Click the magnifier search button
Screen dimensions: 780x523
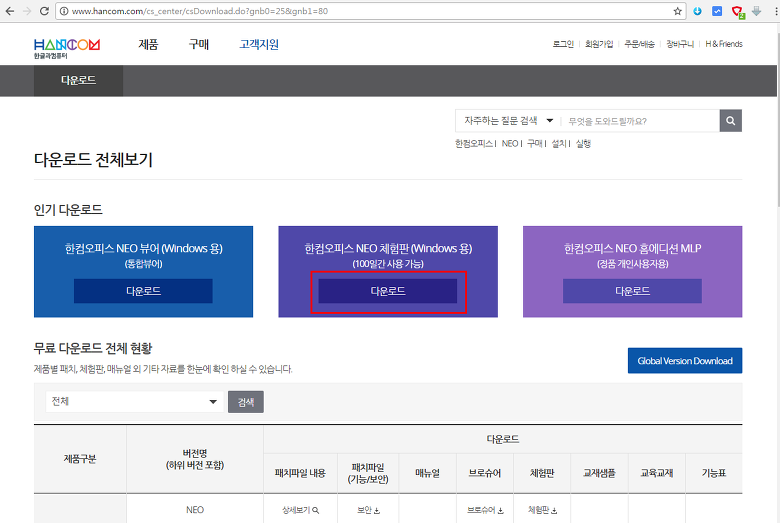tap(730, 121)
